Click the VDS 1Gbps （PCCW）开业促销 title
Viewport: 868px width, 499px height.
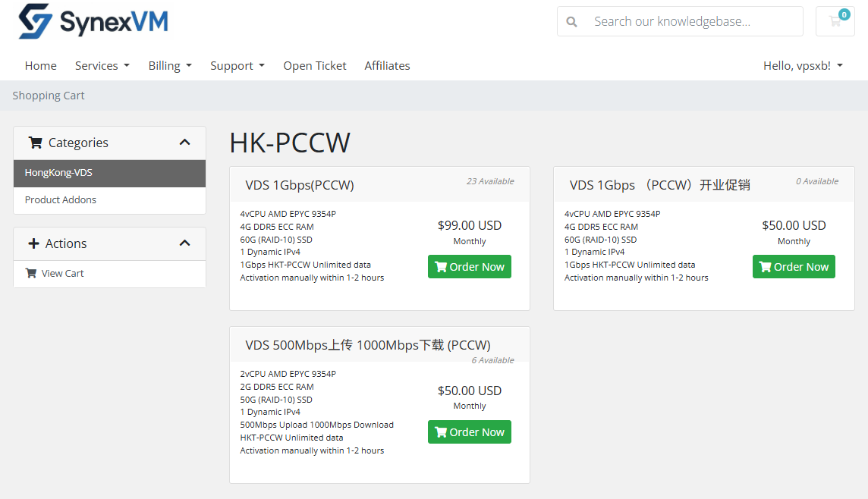pos(660,185)
